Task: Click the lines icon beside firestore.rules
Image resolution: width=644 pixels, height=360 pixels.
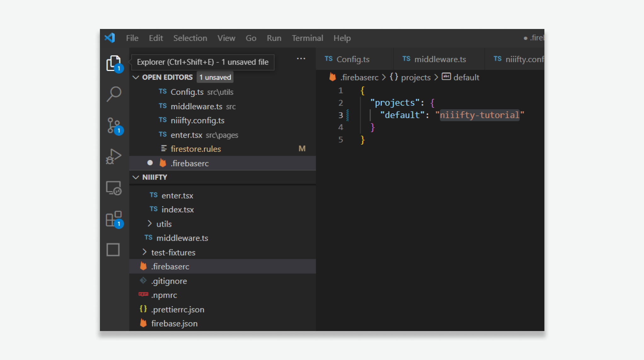Action: point(164,148)
